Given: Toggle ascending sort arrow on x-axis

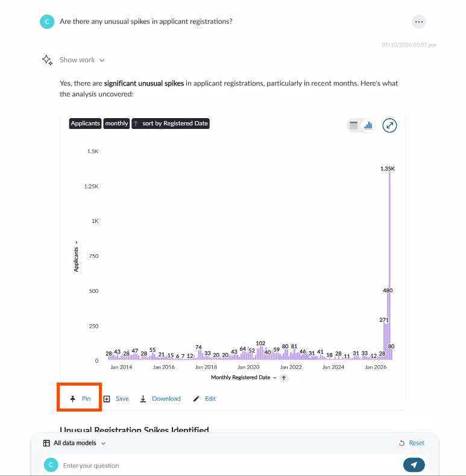Looking at the screenshot, I should (x=284, y=378).
